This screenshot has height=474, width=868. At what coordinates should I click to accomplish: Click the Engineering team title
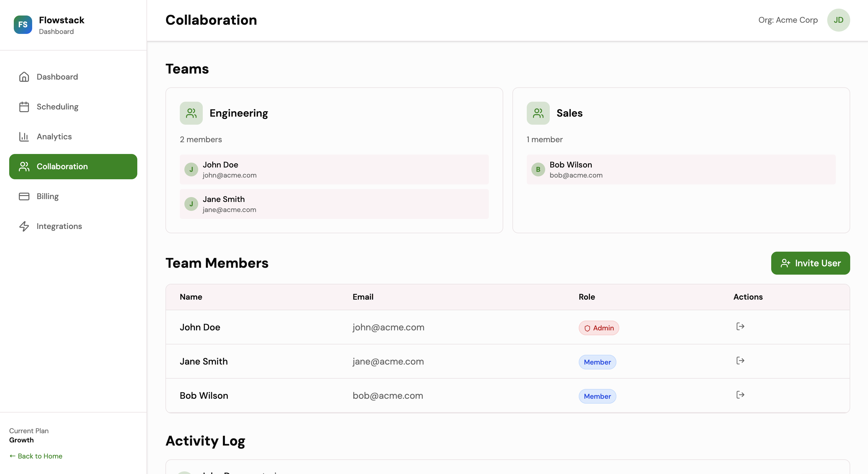239,113
